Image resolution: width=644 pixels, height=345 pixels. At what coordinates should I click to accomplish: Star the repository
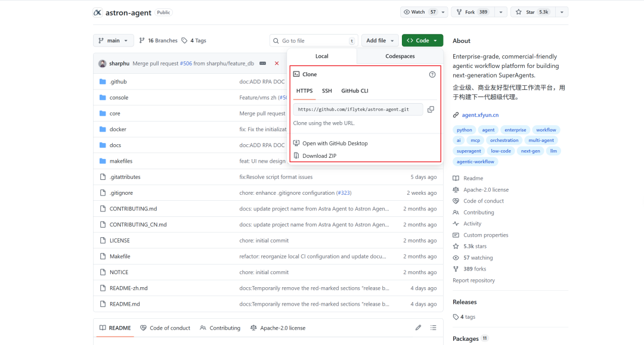pyautogui.click(x=533, y=13)
